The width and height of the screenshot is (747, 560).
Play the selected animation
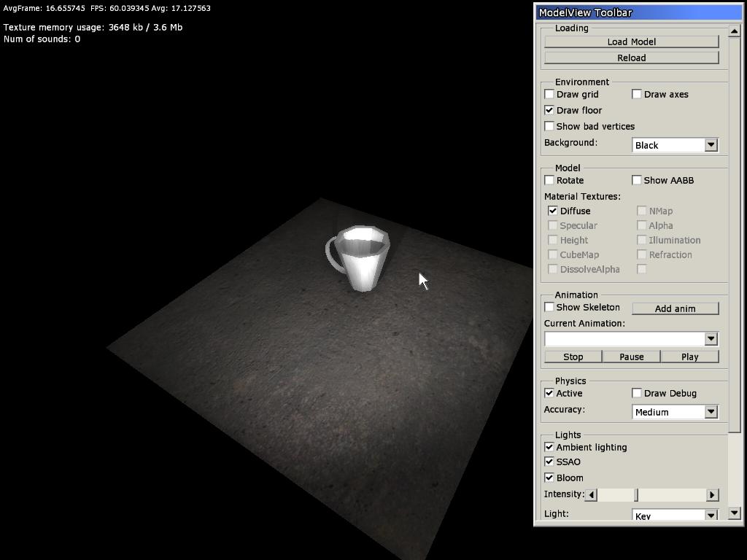point(689,357)
